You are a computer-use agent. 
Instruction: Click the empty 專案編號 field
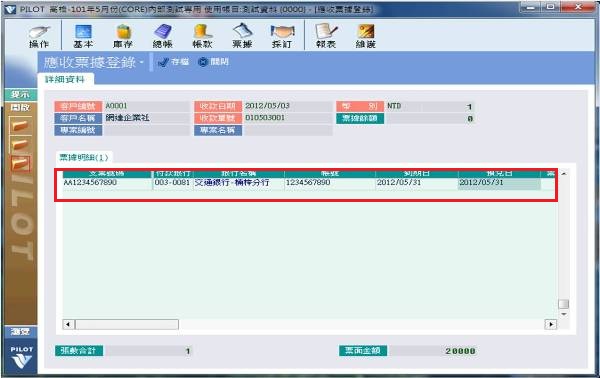146,130
